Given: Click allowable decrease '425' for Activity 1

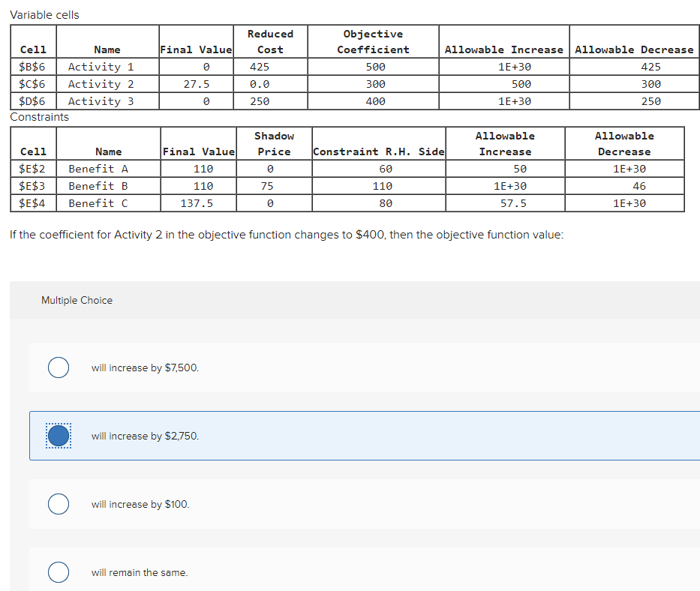Looking at the screenshot, I should [651, 67].
